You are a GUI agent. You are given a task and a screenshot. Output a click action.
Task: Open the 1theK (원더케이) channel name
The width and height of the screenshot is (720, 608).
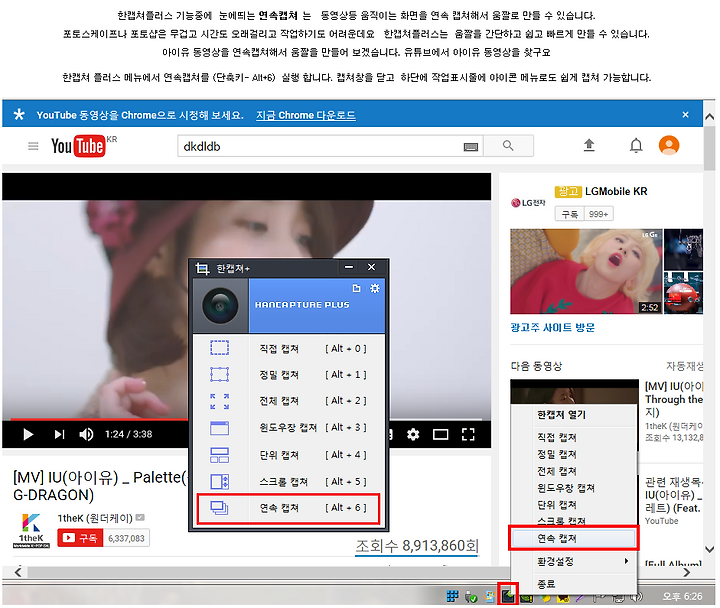[x=95, y=518]
